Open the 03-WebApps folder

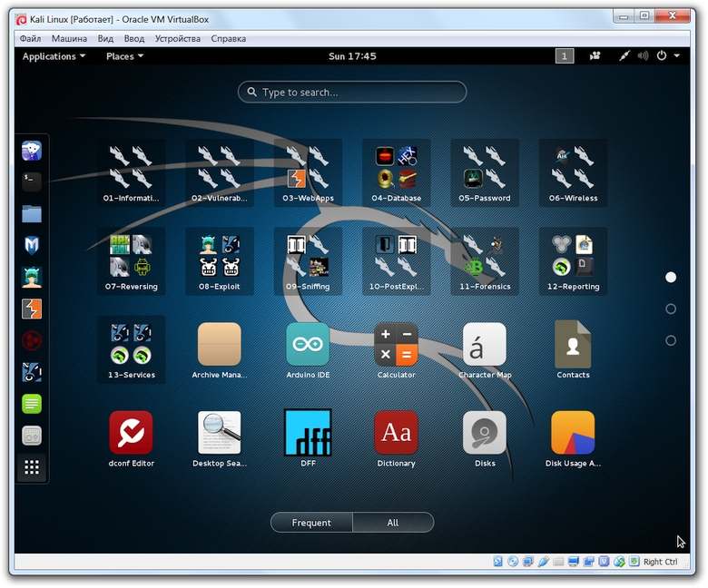(308, 172)
